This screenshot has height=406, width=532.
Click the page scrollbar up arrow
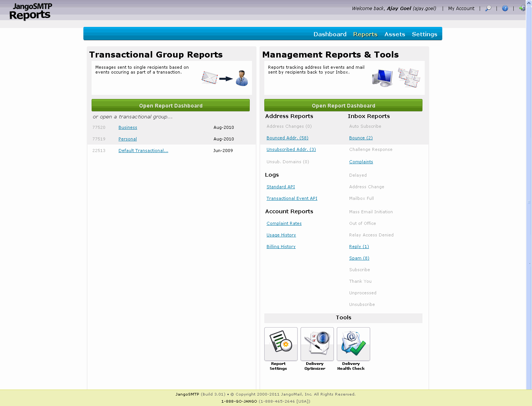tap(529, 3)
